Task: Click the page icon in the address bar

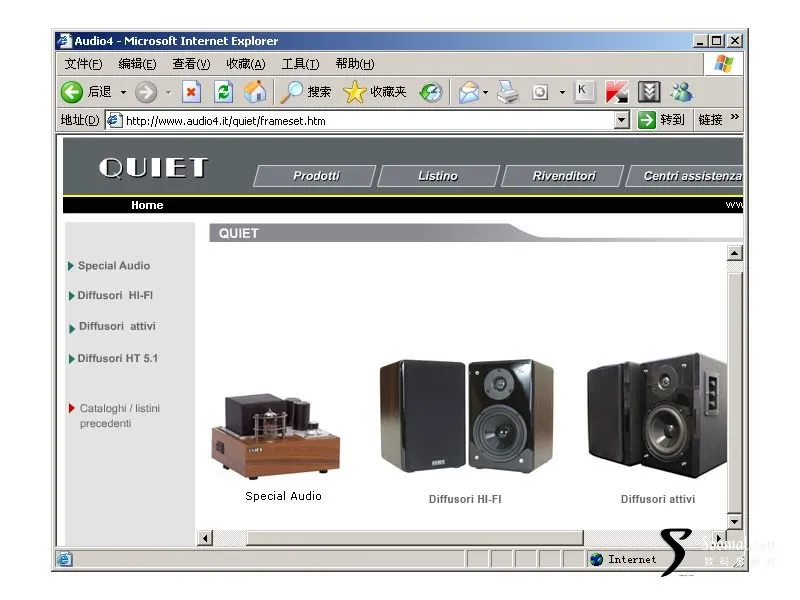Action: point(114,120)
